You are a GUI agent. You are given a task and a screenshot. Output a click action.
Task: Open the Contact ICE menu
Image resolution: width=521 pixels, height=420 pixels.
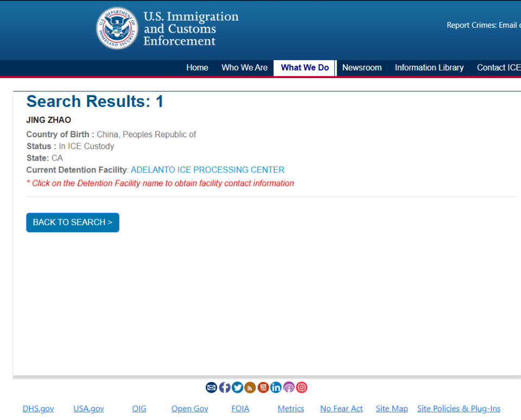(498, 68)
